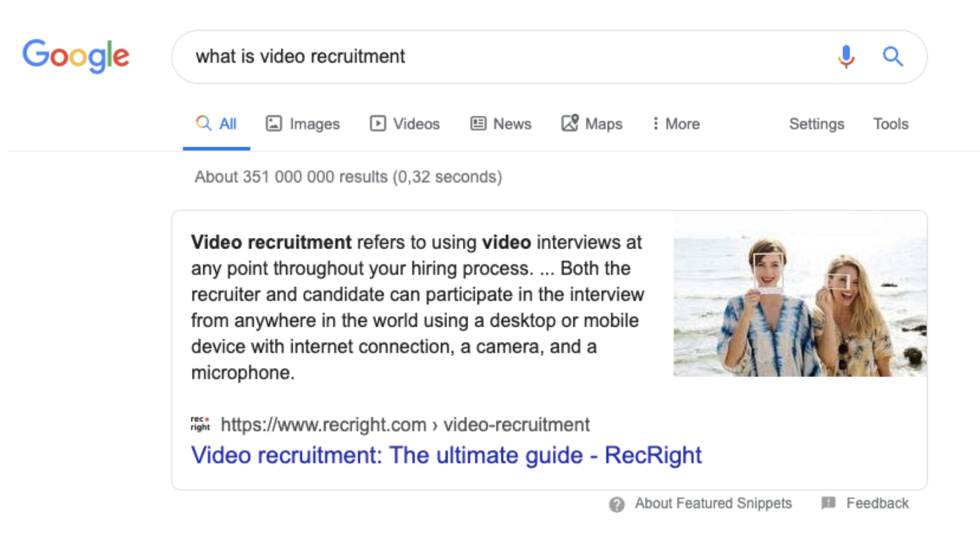Viewport: 980px width, 546px height.
Task: Select the All results tab
Action: (x=217, y=124)
